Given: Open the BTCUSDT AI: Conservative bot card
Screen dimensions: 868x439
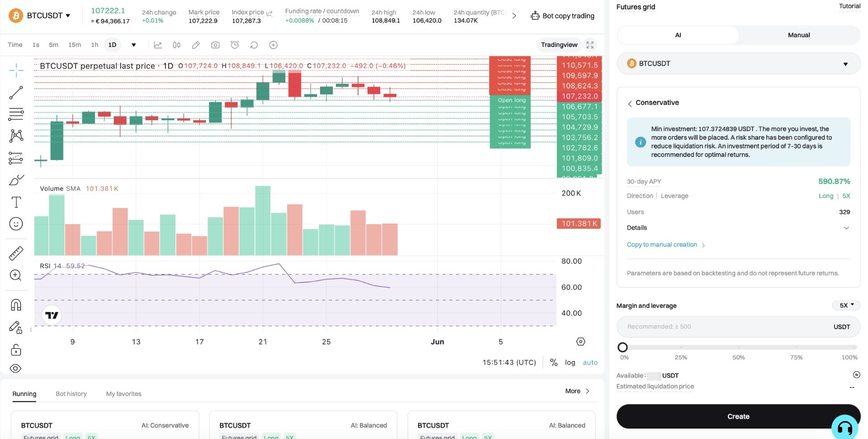Looking at the screenshot, I should click(105, 425).
